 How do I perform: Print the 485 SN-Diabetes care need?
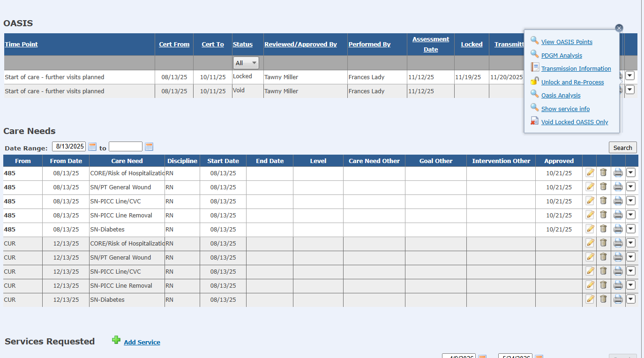coord(618,229)
